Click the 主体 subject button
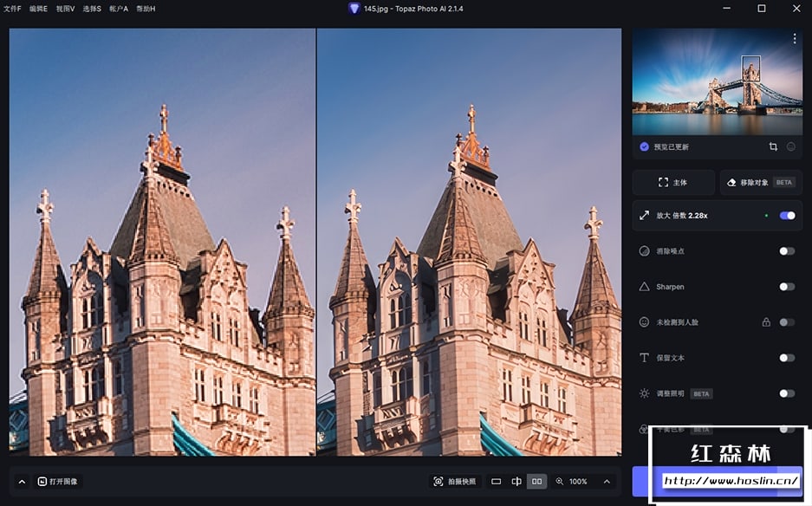This screenshot has width=812, height=506. [x=673, y=182]
